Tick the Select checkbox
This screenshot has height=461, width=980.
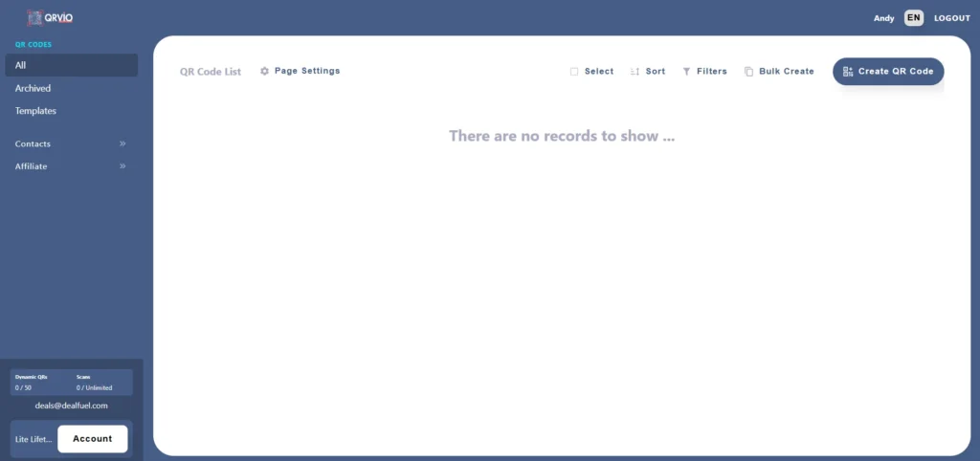(x=574, y=72)
